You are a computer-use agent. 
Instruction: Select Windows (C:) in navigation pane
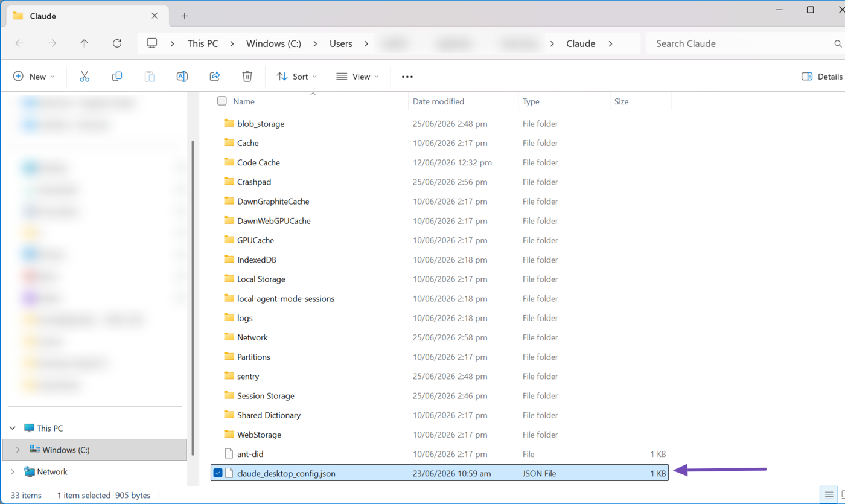[x=95, y=450]
